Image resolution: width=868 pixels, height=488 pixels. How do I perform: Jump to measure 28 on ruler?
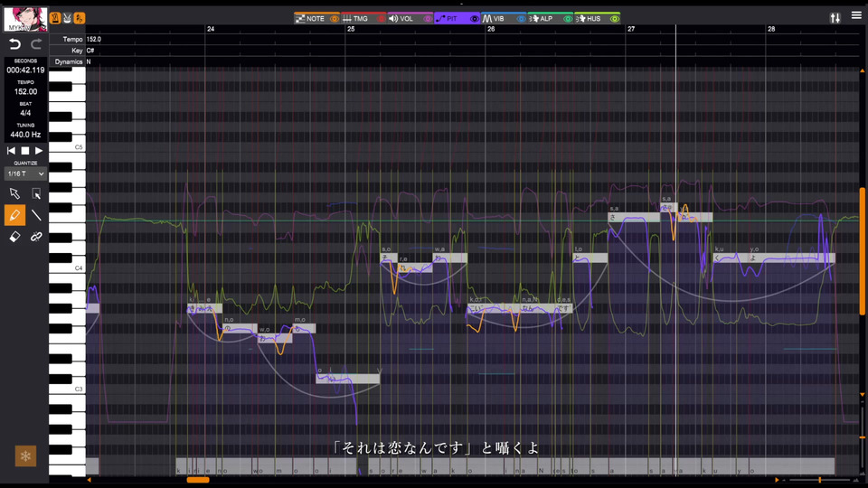point(771,29)
